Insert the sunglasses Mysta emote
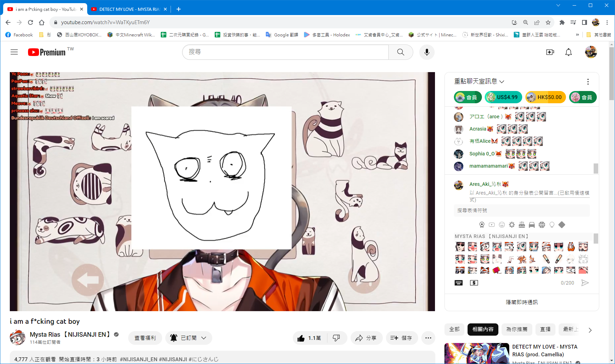 pyautogui.click(x=460, y=270)
